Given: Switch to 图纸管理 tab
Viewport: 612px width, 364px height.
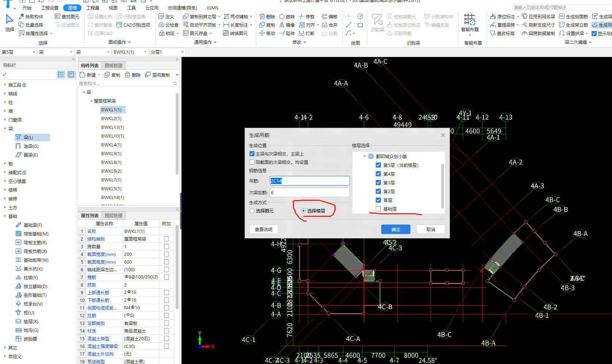Looking at the screenshot, I should point(114,65).
